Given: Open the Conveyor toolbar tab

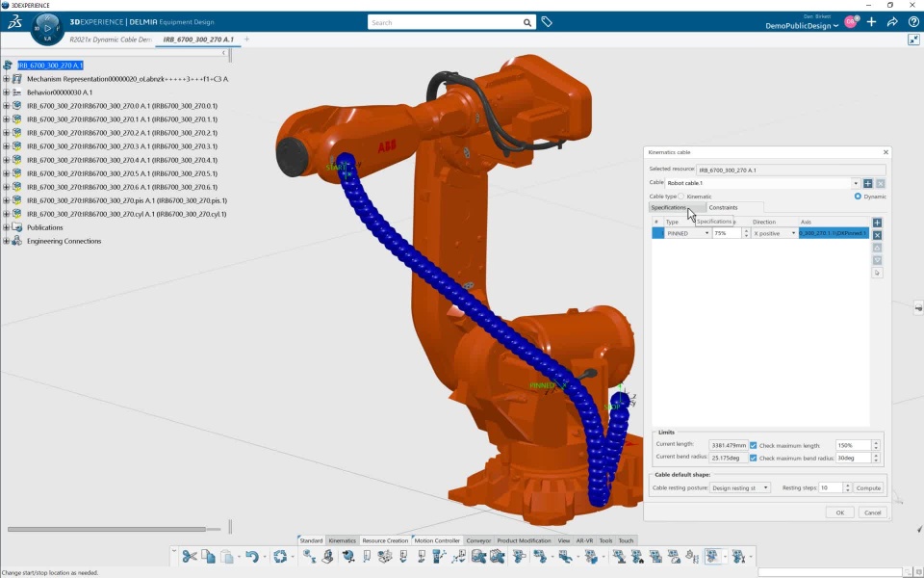Looking at the screenshot, I should pos(478,540).
